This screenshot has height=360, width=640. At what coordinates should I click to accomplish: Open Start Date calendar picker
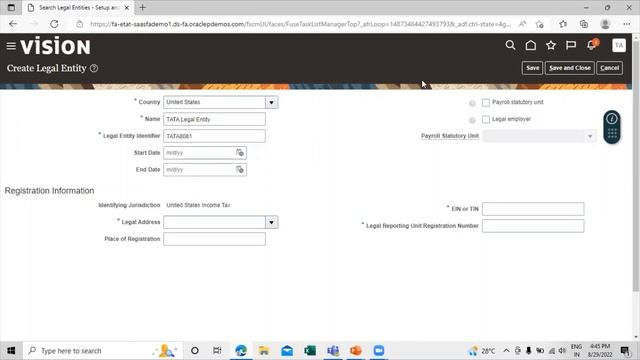[x=240, y=153]
